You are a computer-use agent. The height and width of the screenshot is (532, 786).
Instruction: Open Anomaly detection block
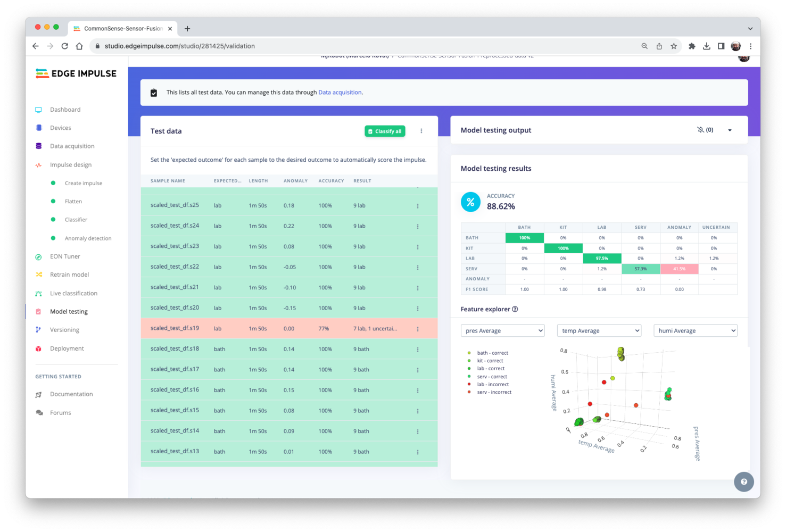(x=88, y=238)
